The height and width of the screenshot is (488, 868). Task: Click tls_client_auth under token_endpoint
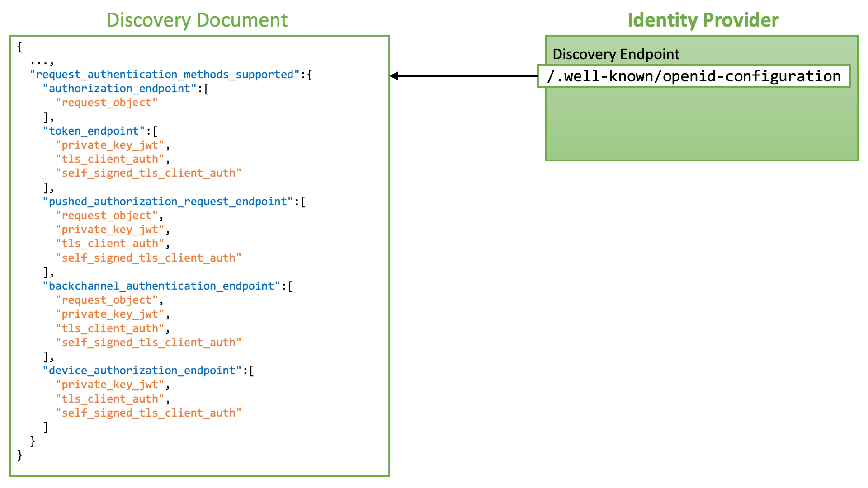[x=109, y=159]
